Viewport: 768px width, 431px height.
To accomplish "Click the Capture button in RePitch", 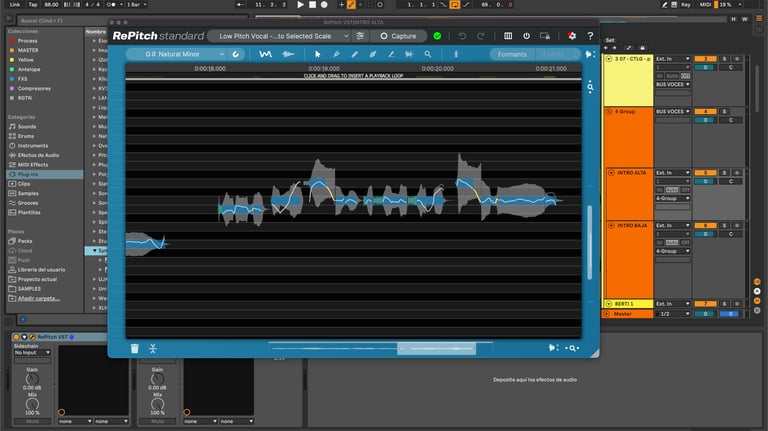I will 398,36.
